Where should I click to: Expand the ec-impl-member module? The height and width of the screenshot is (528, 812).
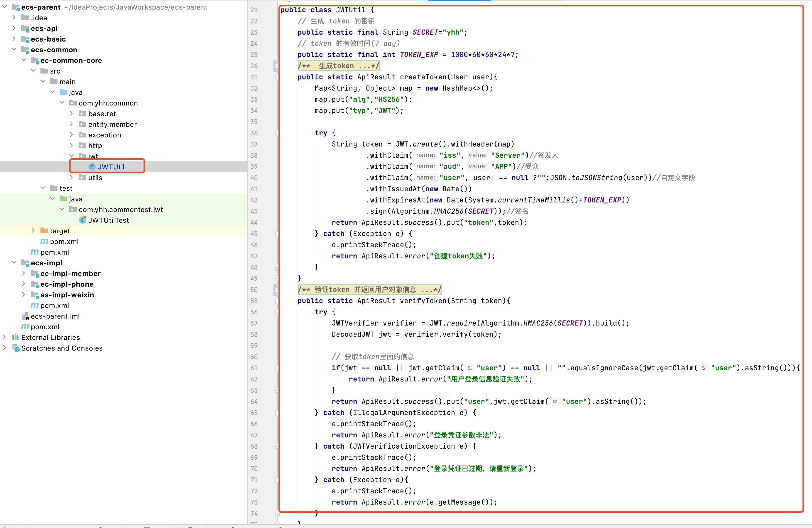coord(23,273)
